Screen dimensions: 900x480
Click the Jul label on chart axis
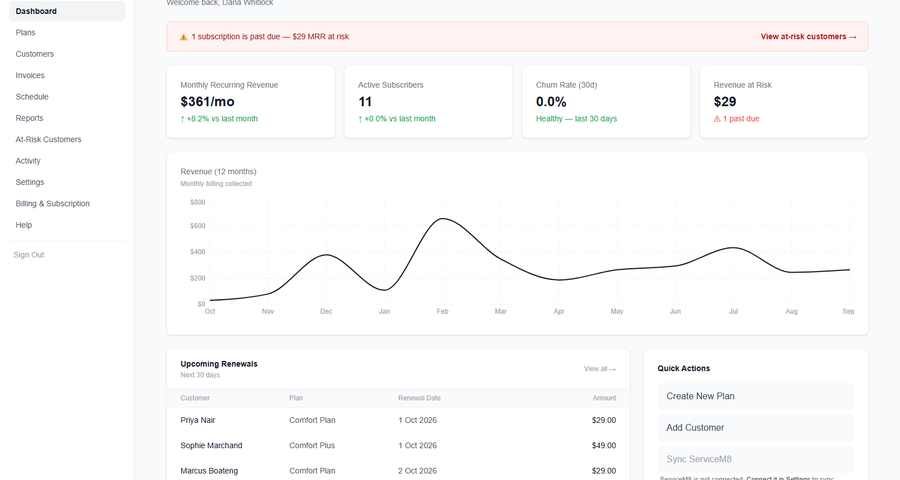[733, 311]
